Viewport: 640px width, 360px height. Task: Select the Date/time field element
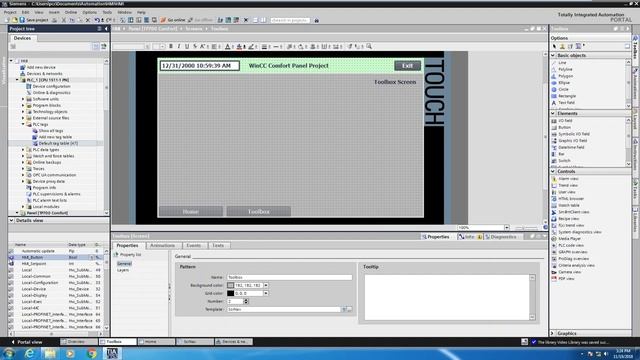(571, 147)
